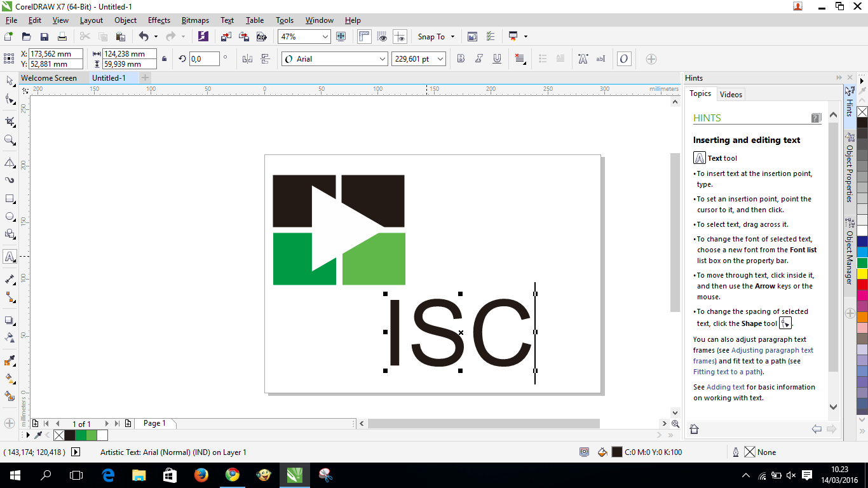
Task: Select the Shape tool
Action: pyautogui.click(x=10, y=99)
